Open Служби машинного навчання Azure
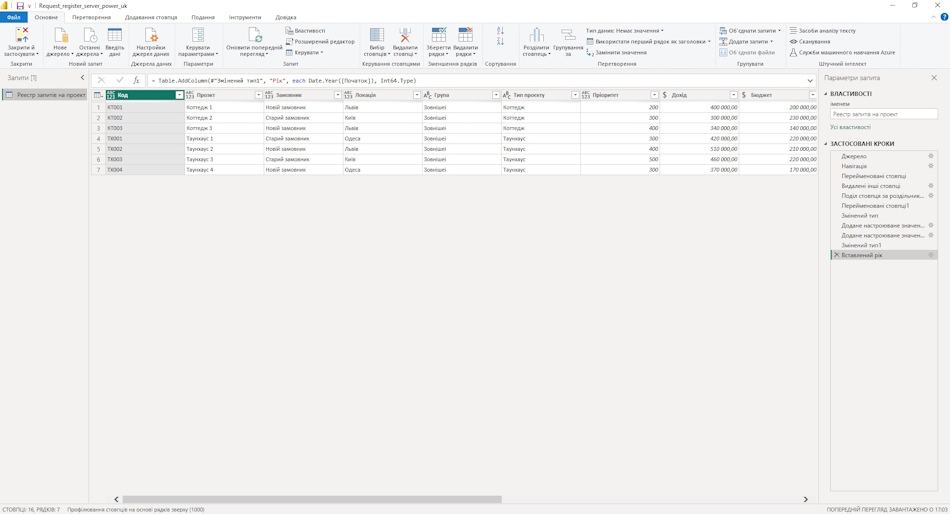 pyautogui.click(x=842, y=53)
